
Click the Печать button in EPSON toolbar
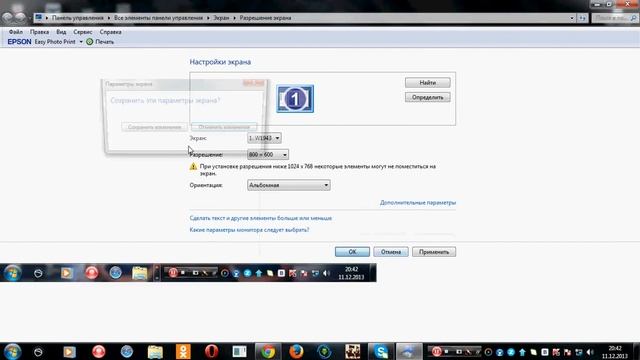pyautogui.click(x=100, y=42)
